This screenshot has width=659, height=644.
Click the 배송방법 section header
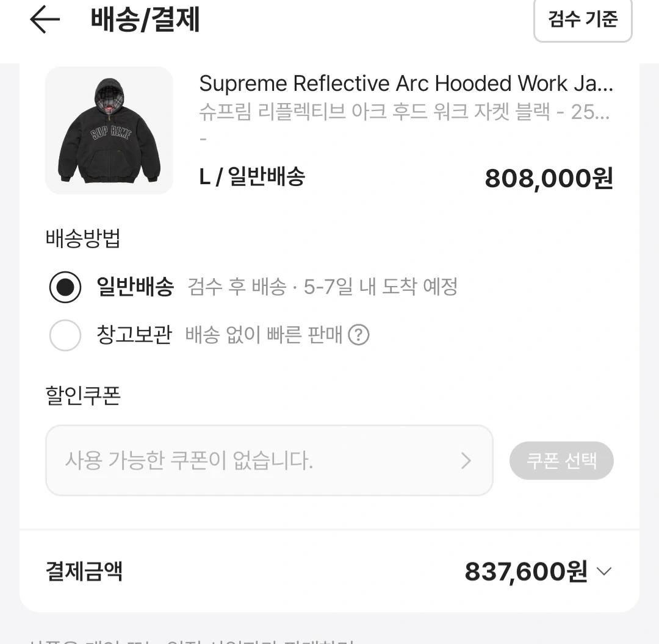click(x=84, y=239)
